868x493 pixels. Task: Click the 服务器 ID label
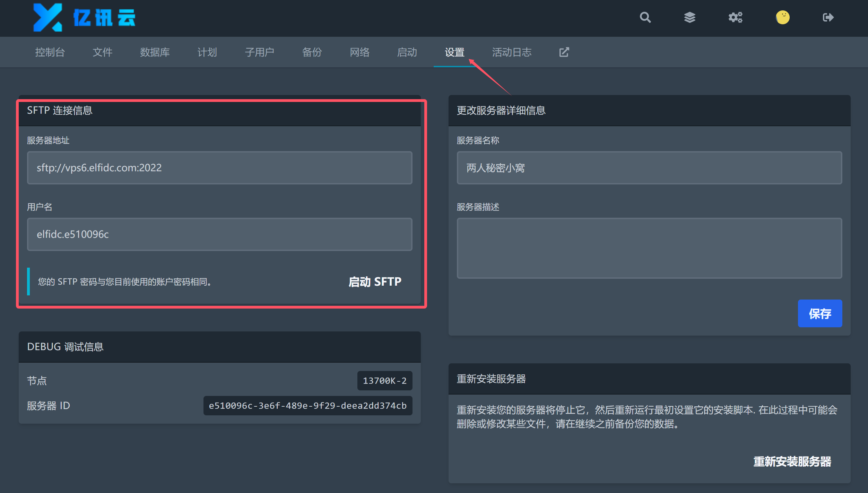(49, 406)
